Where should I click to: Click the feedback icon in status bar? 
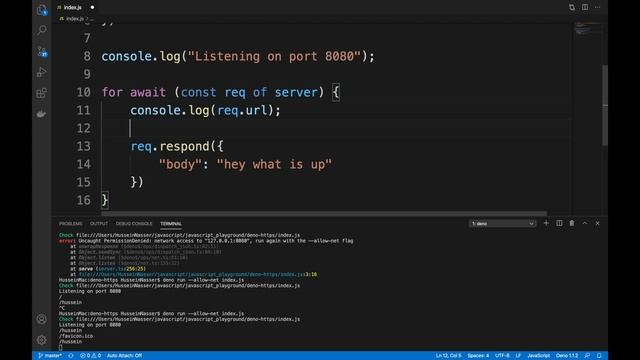(587, 356)
